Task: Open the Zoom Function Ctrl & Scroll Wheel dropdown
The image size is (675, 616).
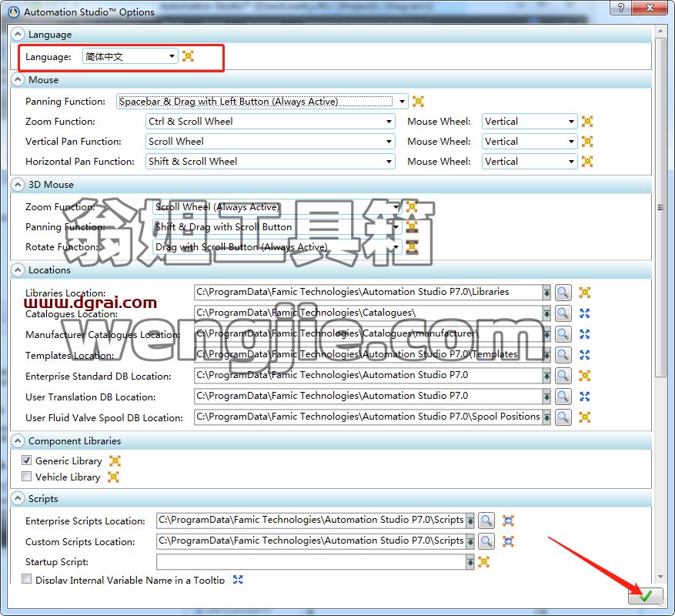Action: coord(270,122)
